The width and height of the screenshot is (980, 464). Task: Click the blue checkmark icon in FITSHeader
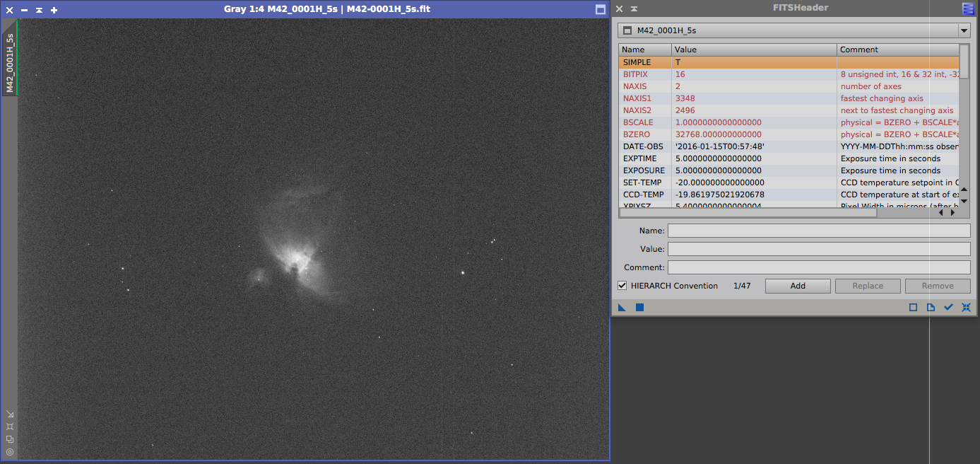coord(948,308)
